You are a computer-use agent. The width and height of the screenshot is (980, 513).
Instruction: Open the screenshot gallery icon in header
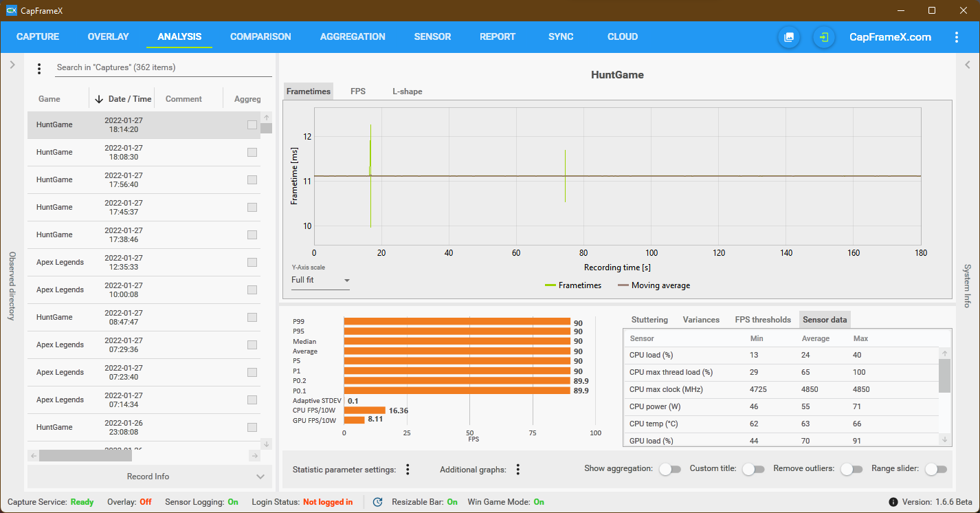(789, 37)
